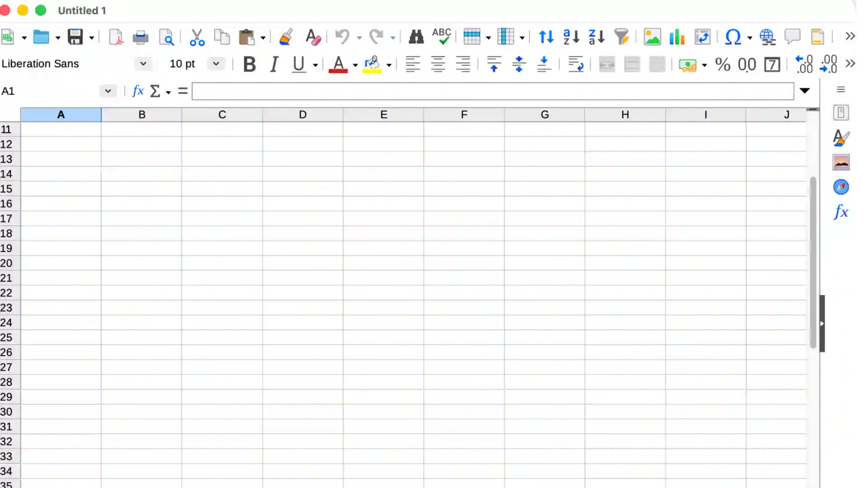Screen dimensions: 868x488
Task: Click into the formula input line
Action: click(493, 91)
